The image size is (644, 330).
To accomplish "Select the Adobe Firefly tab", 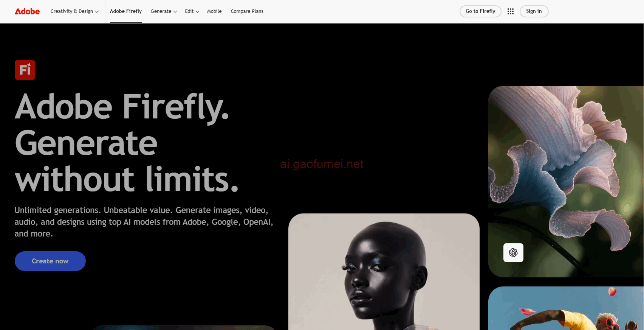I will [x=126, y=11].
